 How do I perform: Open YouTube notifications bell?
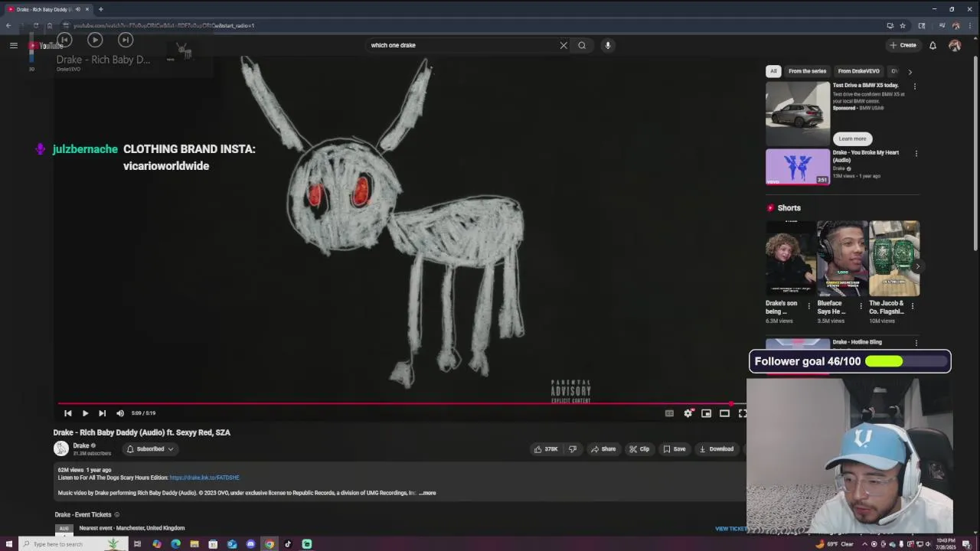[933, 45]
